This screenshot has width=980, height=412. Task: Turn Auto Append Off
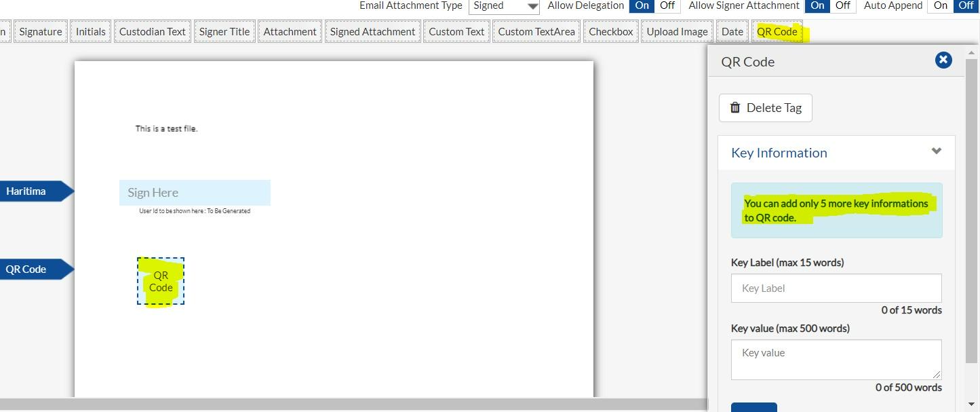966,5
